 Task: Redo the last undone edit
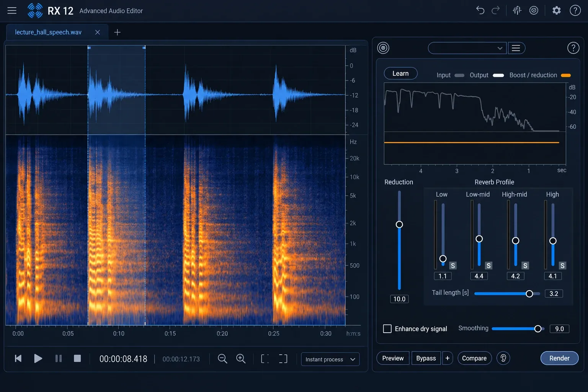[x=496, y=10]
